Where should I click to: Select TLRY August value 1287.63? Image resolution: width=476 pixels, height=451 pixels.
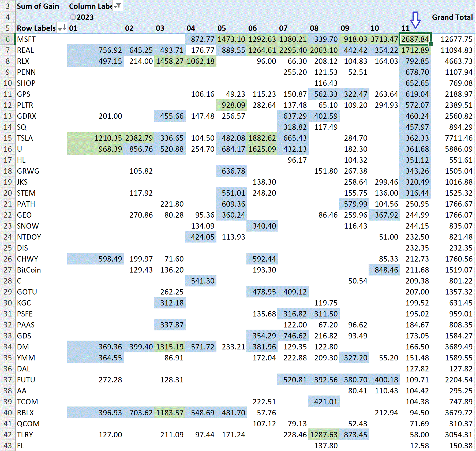click(x=324, y=435)
